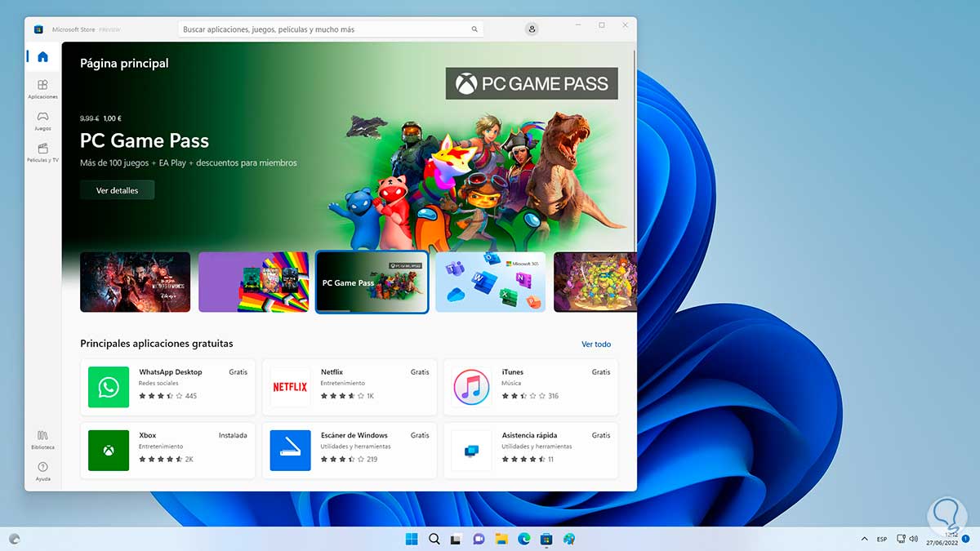Open Aplicaciones in the sidebar

(x=42, y=89)
